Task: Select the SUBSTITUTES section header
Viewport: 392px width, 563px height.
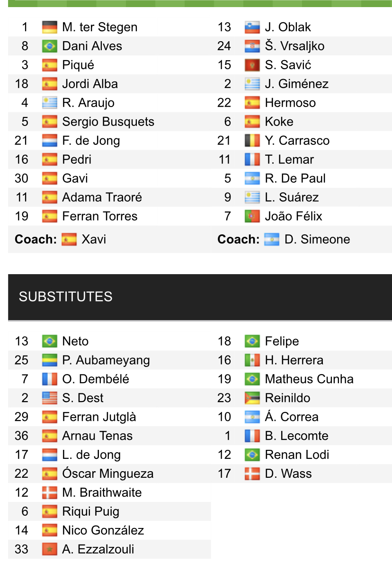Action: point(65,297)
